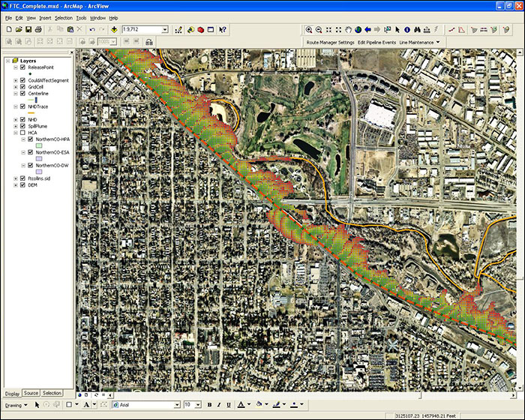Open the Arial font name dropdown
This screenshot has height=420, width=525.
click(177, 405)
